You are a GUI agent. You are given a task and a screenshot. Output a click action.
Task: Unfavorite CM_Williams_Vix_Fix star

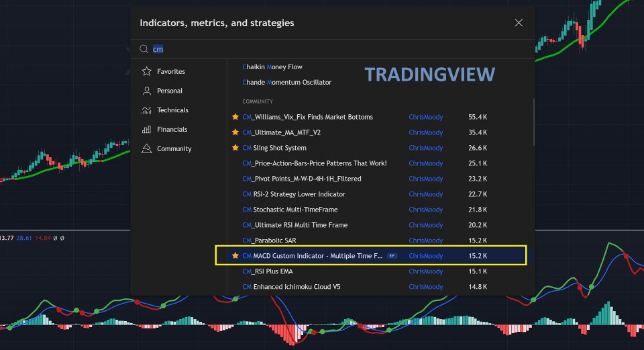(x=235, y=117)
